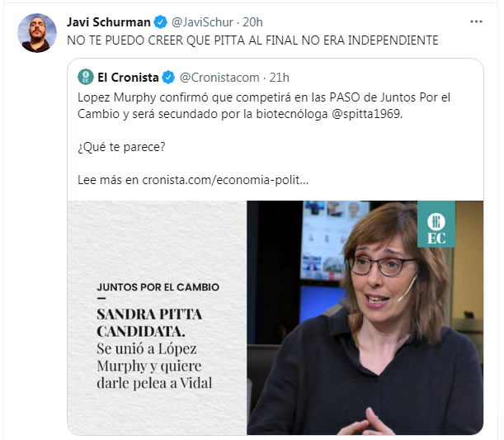
Task: Click El Cronista's small avatar icon
Action: pos(86,78)
